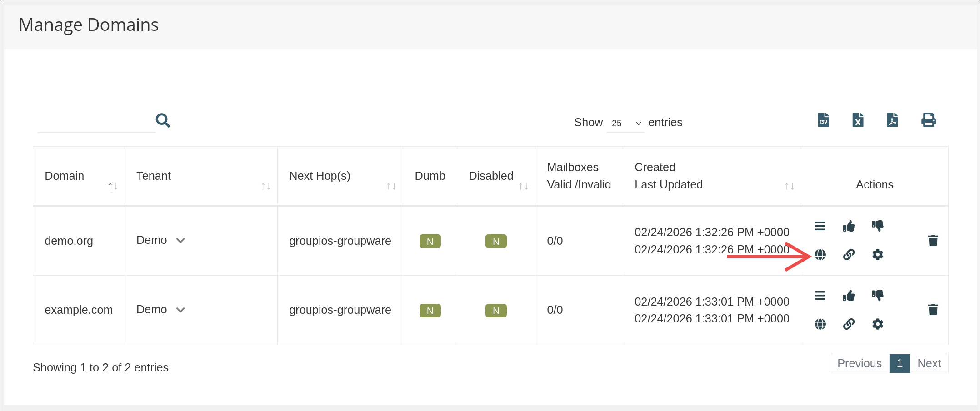Screen dimensions: 980x411
Task: Open the Show entries count dropdown
Action: (x=625, y=123)
